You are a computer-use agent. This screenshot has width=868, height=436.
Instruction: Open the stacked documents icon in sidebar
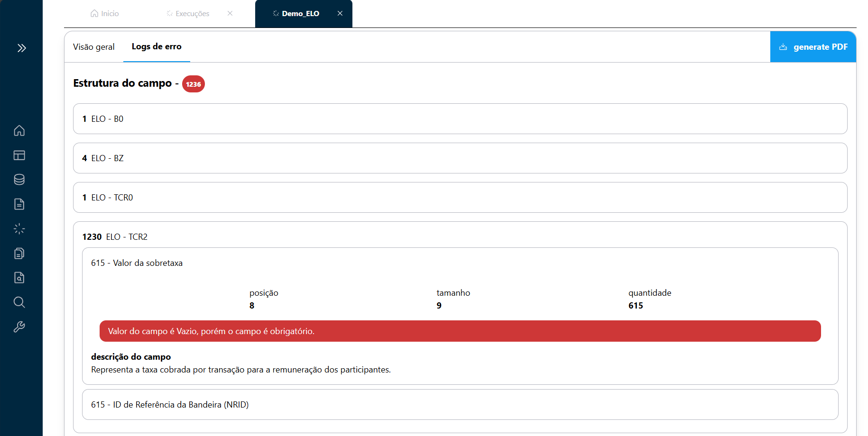tap(19, 254)
